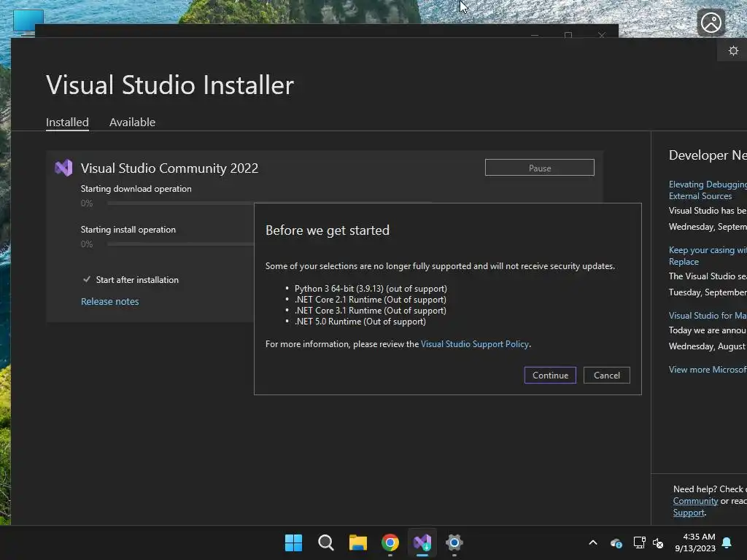The height and width of the screenshot is (560, 747).
Task: Click the .NET Core 2.1 Runtime entry
Action: point(370,300)
